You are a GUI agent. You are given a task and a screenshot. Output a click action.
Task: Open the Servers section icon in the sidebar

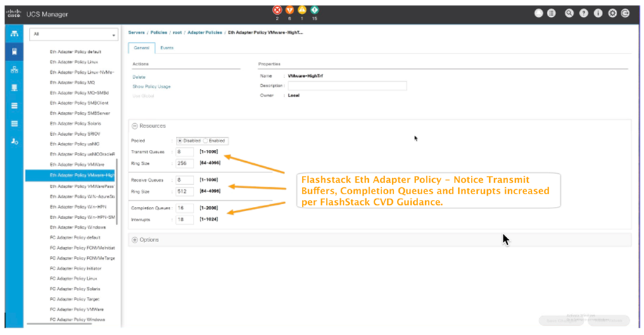pos(14,52)
